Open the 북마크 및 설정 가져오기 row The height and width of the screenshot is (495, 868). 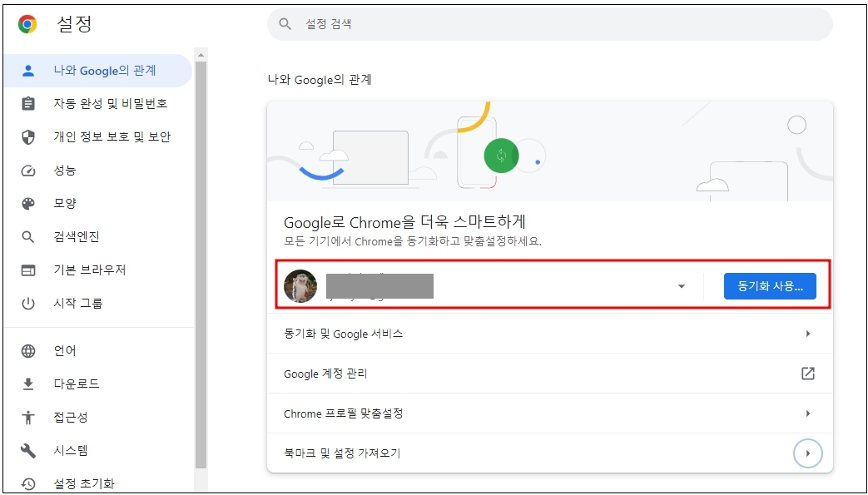pos(550,453)
